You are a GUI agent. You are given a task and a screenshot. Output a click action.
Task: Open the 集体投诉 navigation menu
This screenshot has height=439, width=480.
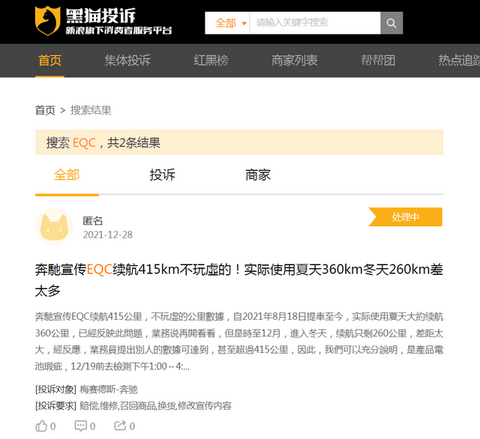tap(128, 60)
